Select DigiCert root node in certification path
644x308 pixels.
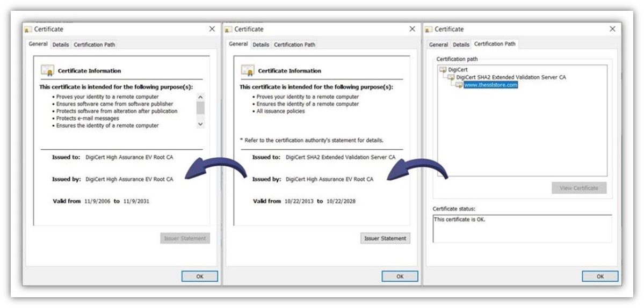(458, 70)
